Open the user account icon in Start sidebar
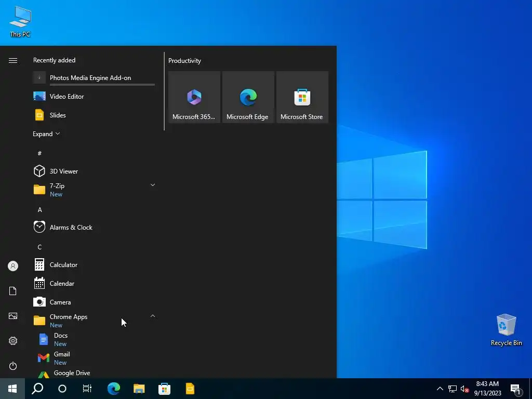The width and height of the screenshot is (532, 399). (x=13, y=266)
